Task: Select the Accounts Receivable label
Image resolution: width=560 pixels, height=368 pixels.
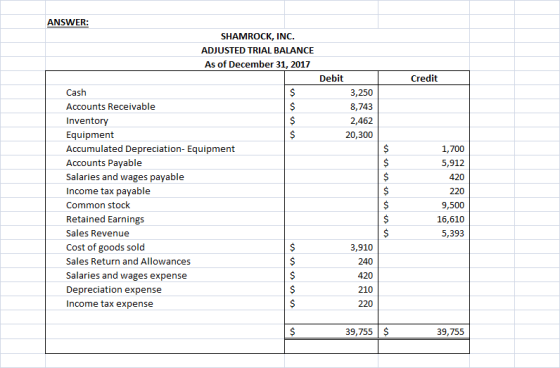Action: tap(111, 107)
